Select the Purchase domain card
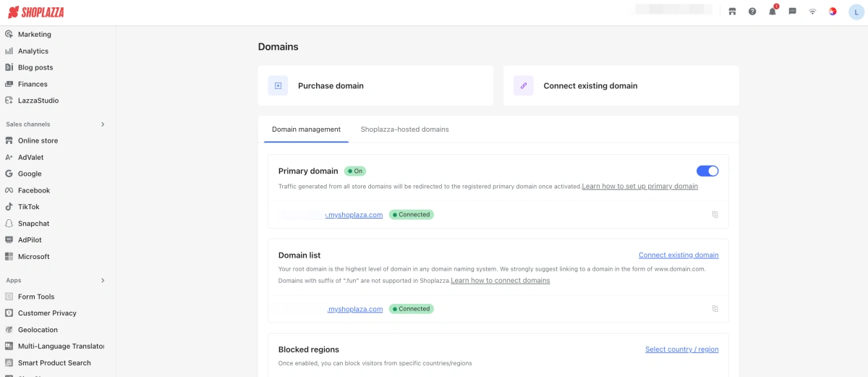 pos(375,85)
